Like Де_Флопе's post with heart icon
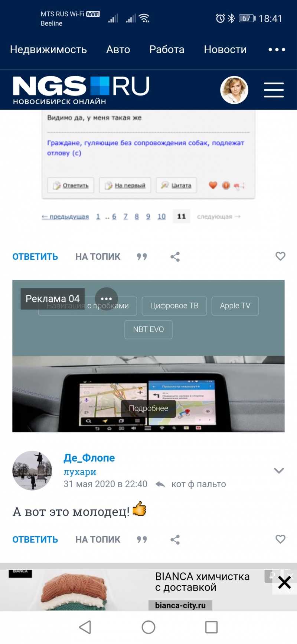 (280, 539)
